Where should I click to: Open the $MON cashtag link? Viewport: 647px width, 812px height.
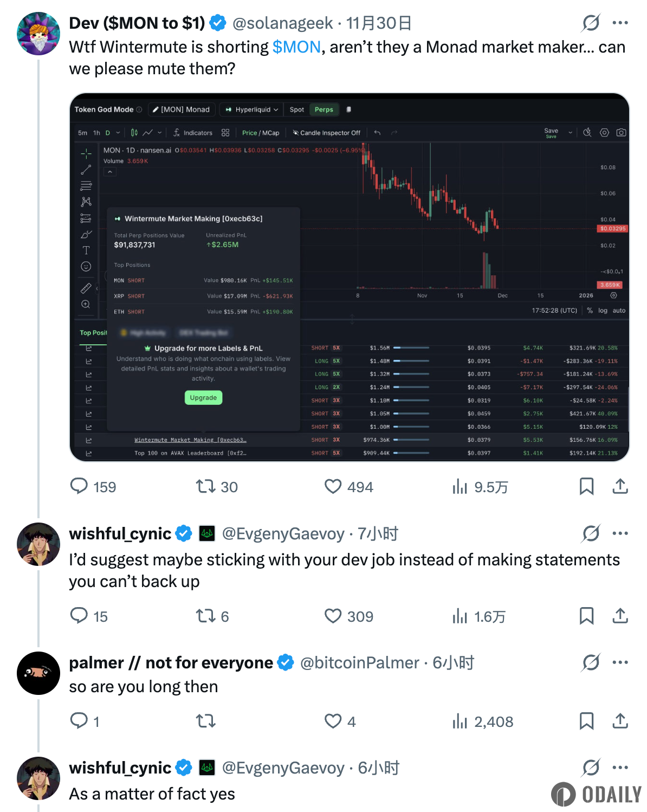(x=296, y=47)
